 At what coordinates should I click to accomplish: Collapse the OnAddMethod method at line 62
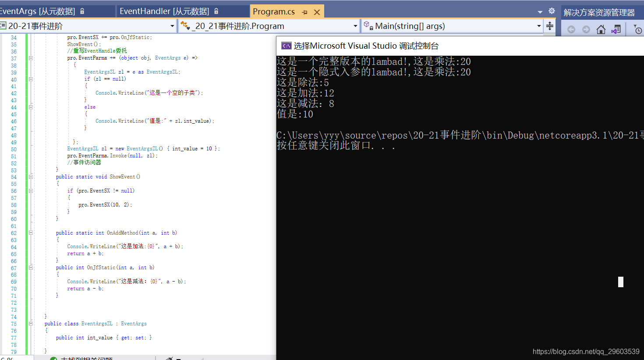31,233
